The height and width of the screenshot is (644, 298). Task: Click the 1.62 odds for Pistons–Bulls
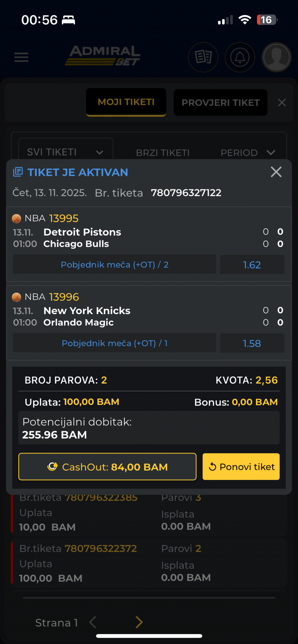pos(252,265)
